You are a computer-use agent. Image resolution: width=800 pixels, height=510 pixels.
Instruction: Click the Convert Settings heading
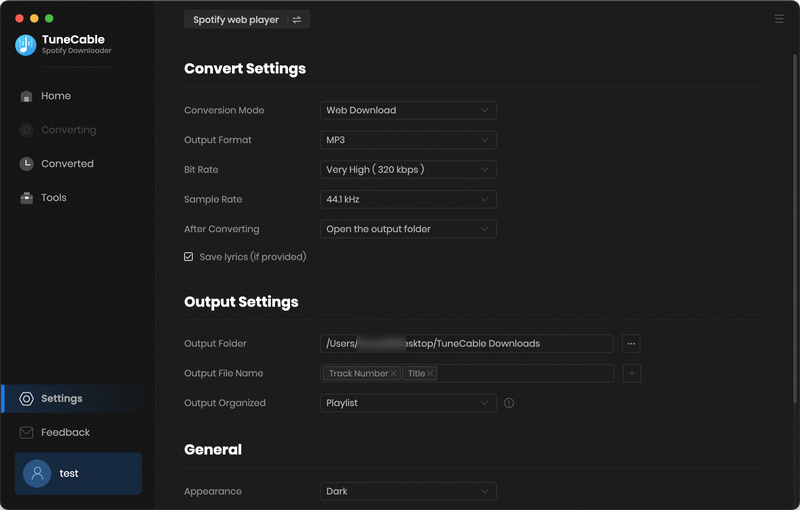[245, 69]
